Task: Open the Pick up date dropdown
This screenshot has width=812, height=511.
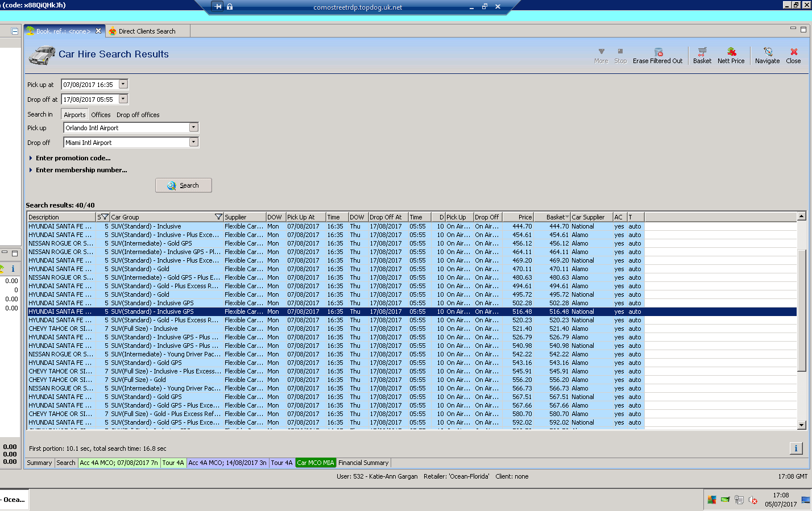Action: (x=123, y=85)
